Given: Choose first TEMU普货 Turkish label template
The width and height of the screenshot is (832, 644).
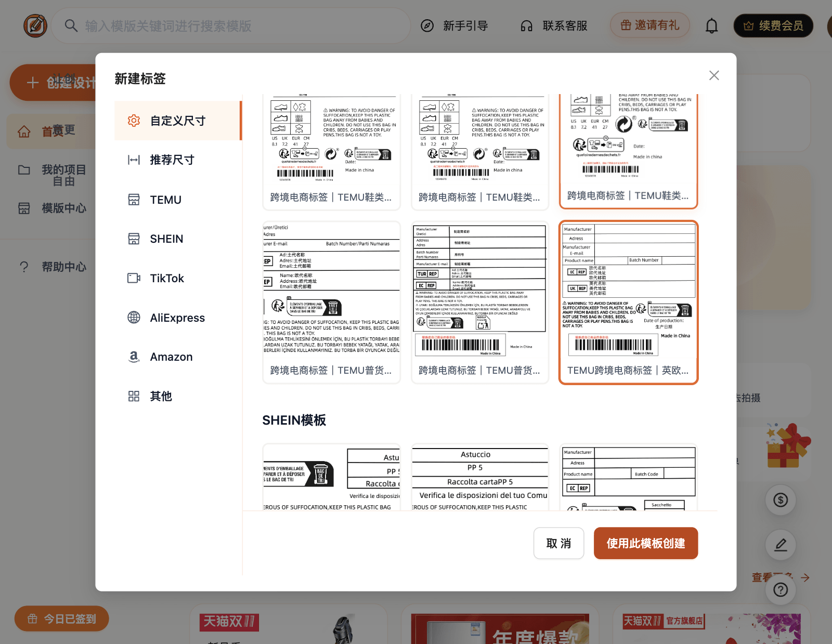Looking at the screenshot, I should pos(331,303).
